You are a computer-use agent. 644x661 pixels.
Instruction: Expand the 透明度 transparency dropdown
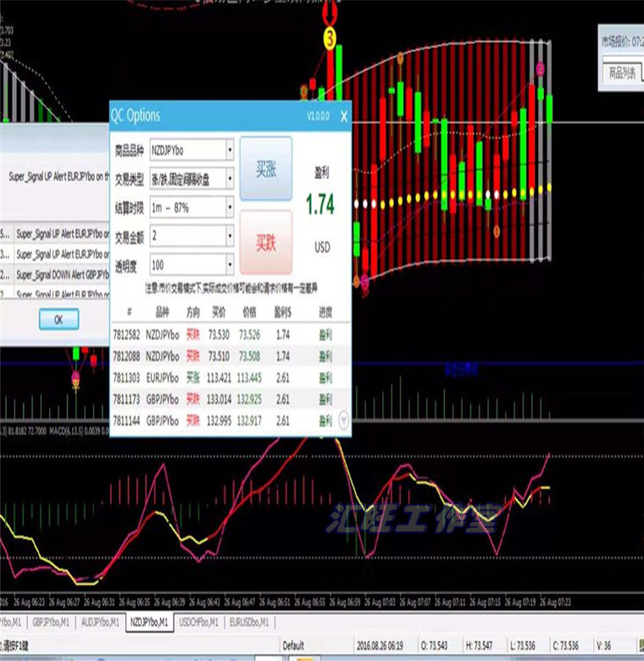(x=229, y=264)
